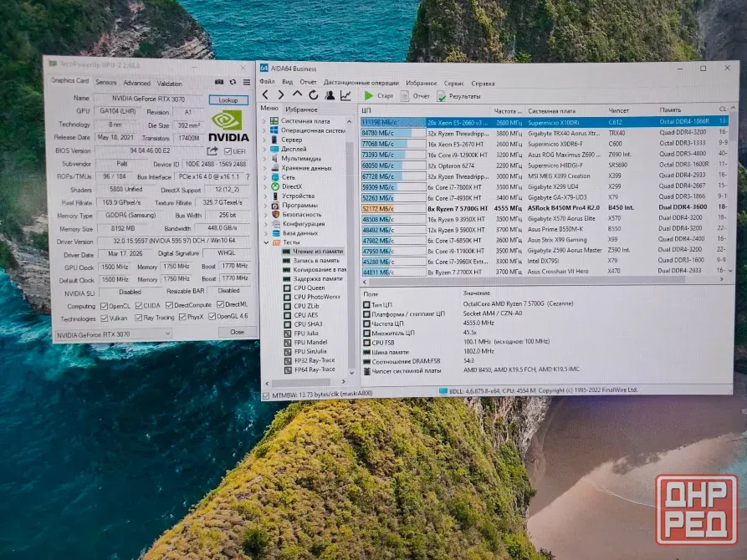Go forward with the AIDA64 forward arrow
Viewport: 747px width, 560px height.
click(x=281, y=95)
